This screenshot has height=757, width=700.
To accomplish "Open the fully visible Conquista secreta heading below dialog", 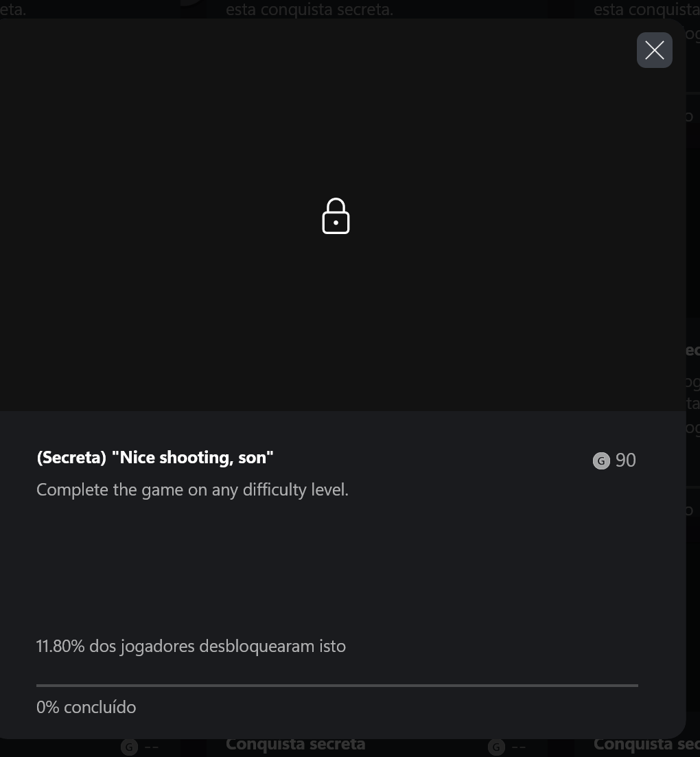I will (296, 745).
